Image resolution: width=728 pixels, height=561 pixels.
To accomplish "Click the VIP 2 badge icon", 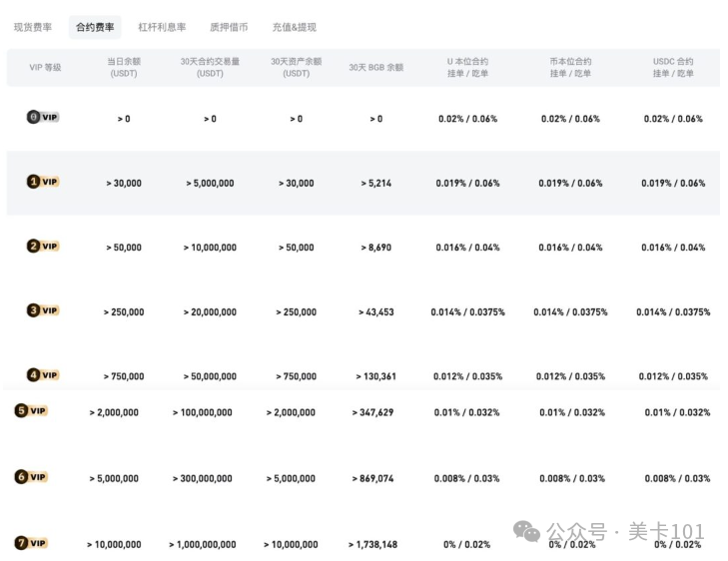I will click(43, 246).
